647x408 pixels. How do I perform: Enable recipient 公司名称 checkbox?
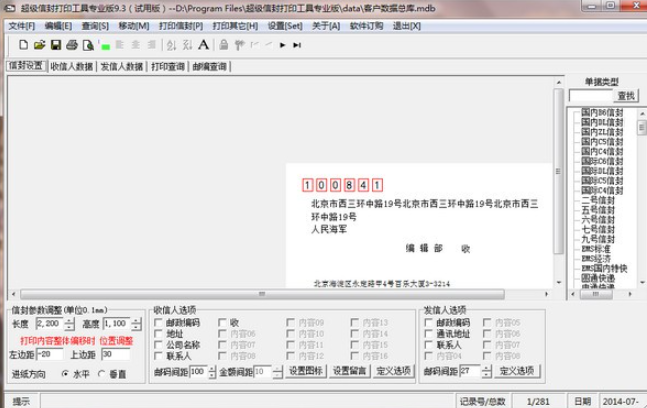coord(158,344)
